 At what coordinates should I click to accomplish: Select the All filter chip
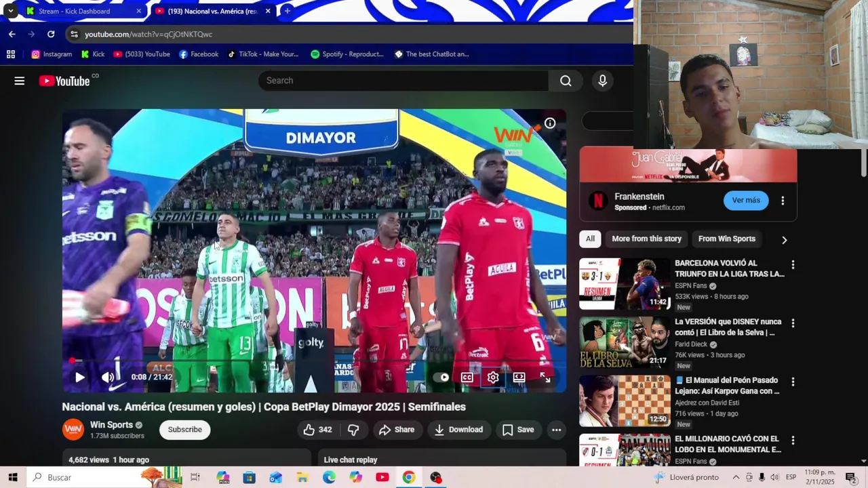pyautogui.click(x=590, y=239)
